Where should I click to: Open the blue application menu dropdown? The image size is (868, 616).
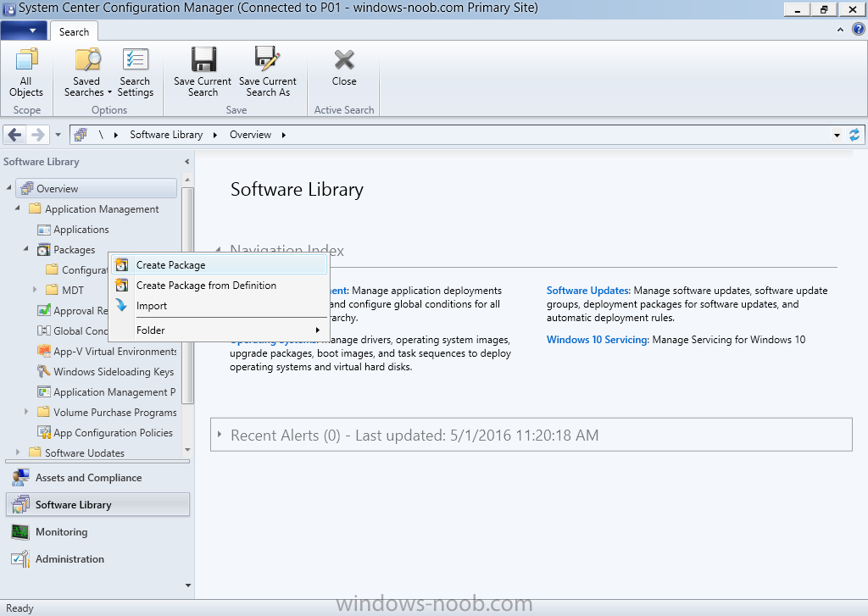coord(24,31)
